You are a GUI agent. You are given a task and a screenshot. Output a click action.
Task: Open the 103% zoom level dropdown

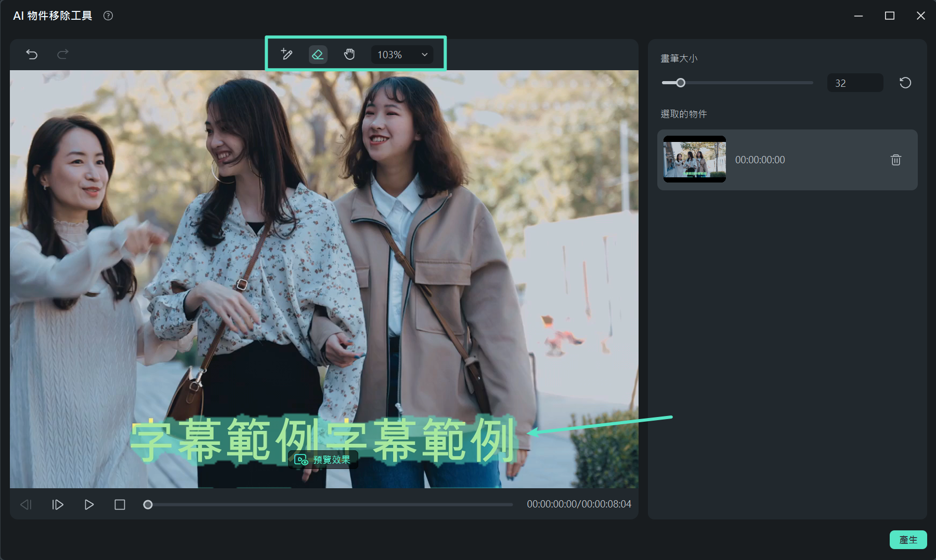402,55
